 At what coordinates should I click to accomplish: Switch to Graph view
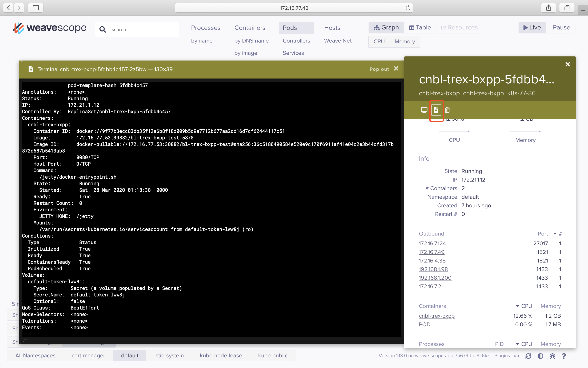coord(386,28)
